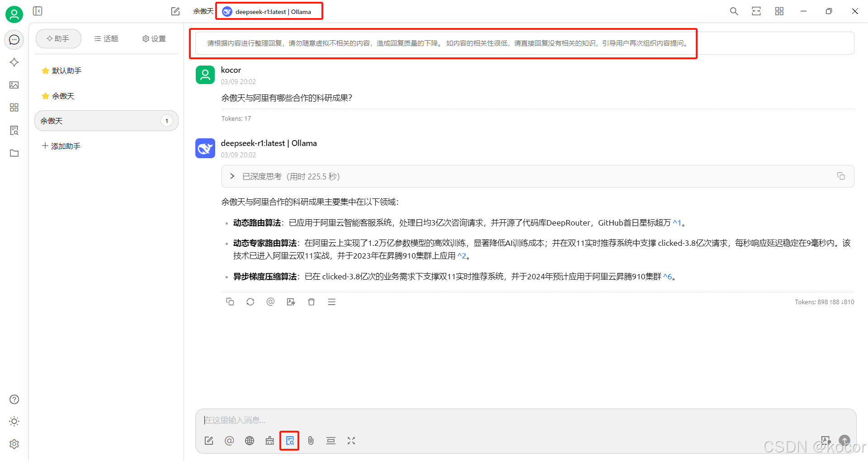Screen dimensions: 868x461
Task: Click the kocor user avatar in chat
Action: [x=205, y=75]
